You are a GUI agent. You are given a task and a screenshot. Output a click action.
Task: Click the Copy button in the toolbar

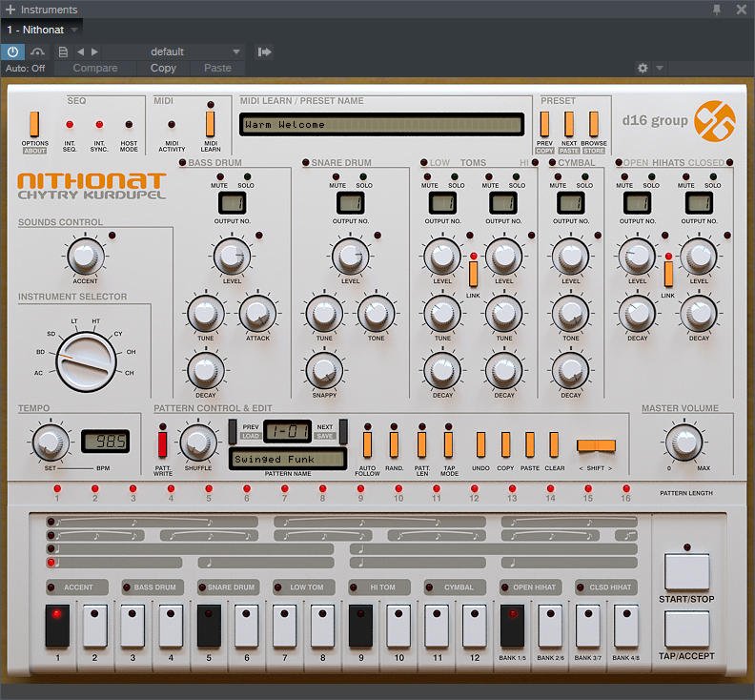(163, 68)
